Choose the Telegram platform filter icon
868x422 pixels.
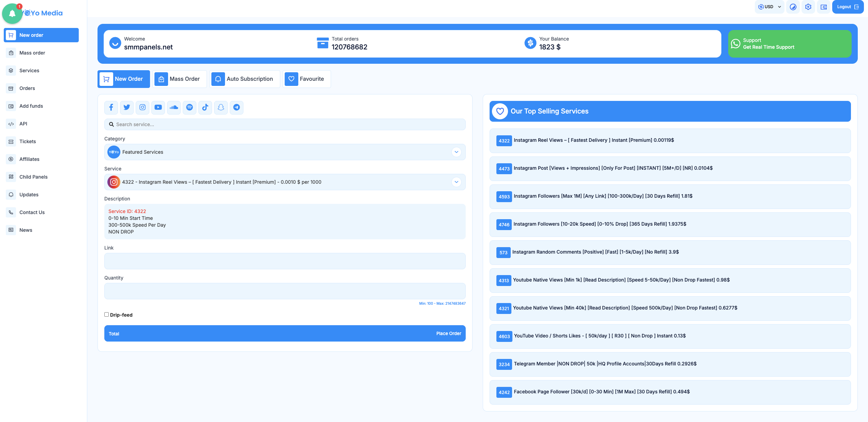(237, 107)
